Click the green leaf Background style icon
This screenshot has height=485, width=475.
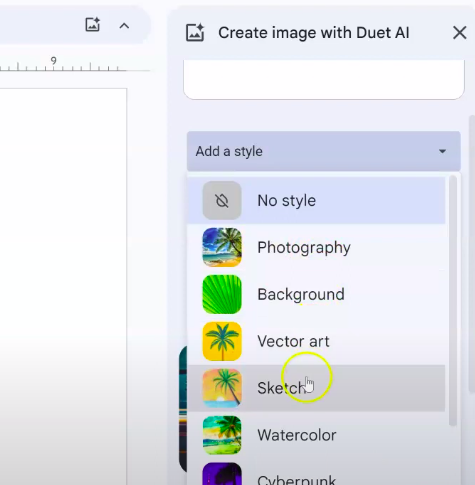click(222, 294)
